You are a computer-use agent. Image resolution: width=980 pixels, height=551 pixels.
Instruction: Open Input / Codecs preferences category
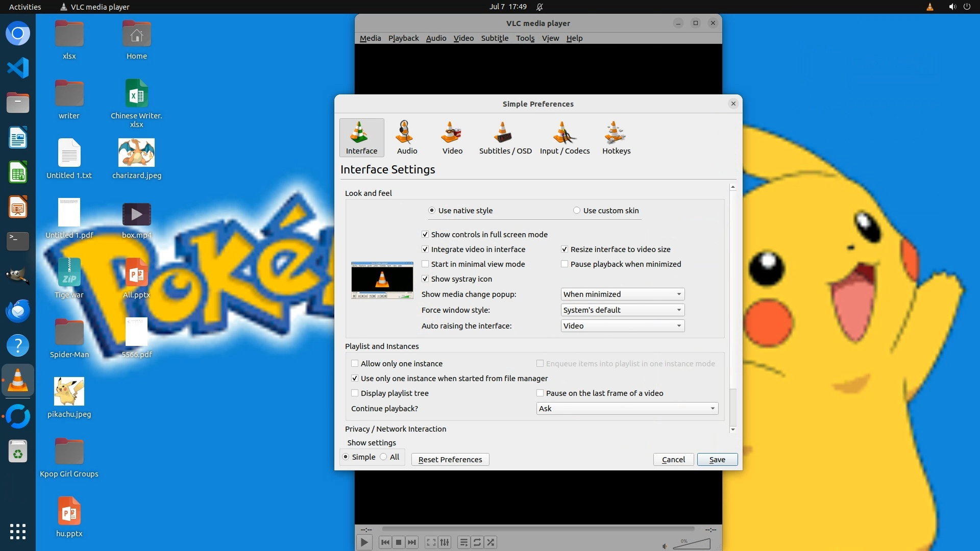pos(565,138)
